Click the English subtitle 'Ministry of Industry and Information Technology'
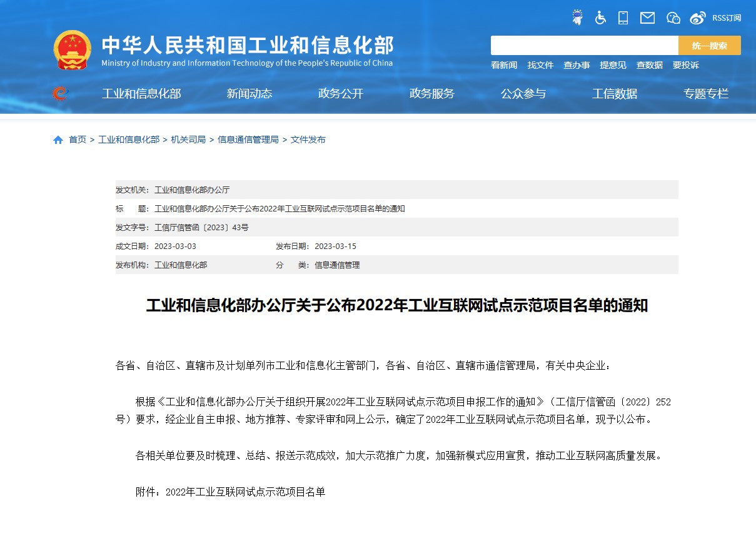Viewport: 756px width, 533px height. pos(247,63)
